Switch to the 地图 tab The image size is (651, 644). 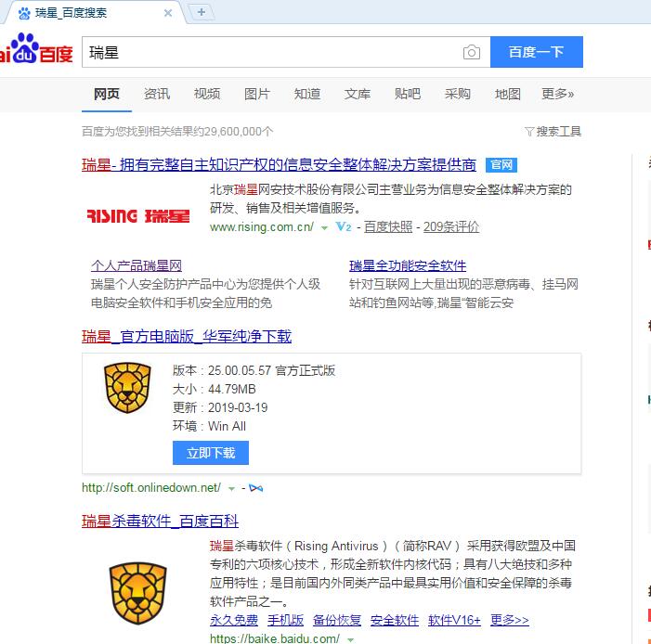507,95
